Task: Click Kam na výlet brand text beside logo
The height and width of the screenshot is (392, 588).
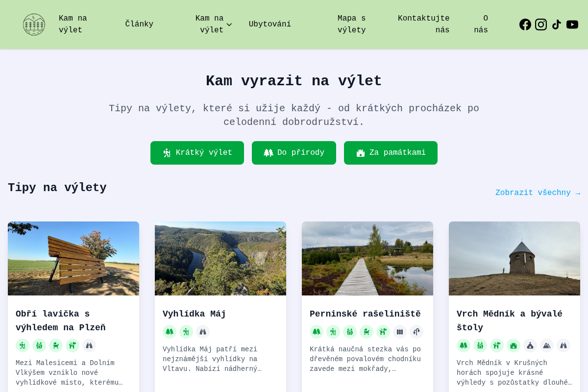Action: 73,24
